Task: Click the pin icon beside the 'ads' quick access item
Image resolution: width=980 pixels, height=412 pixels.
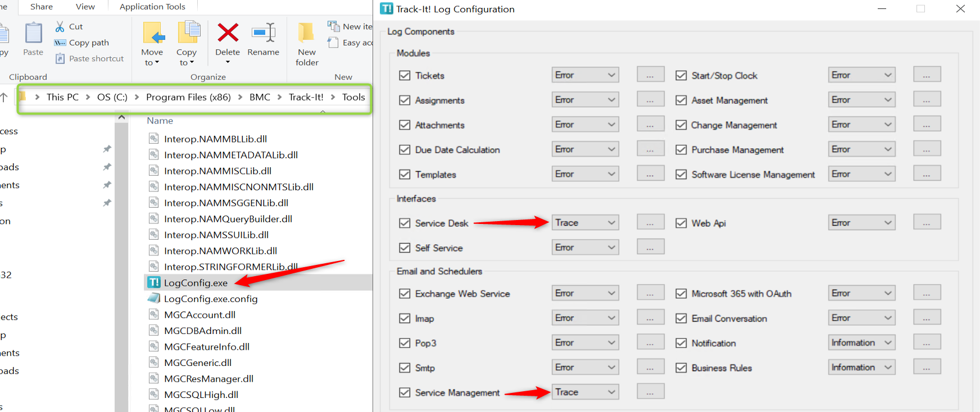Action: [x=107, y=167]
